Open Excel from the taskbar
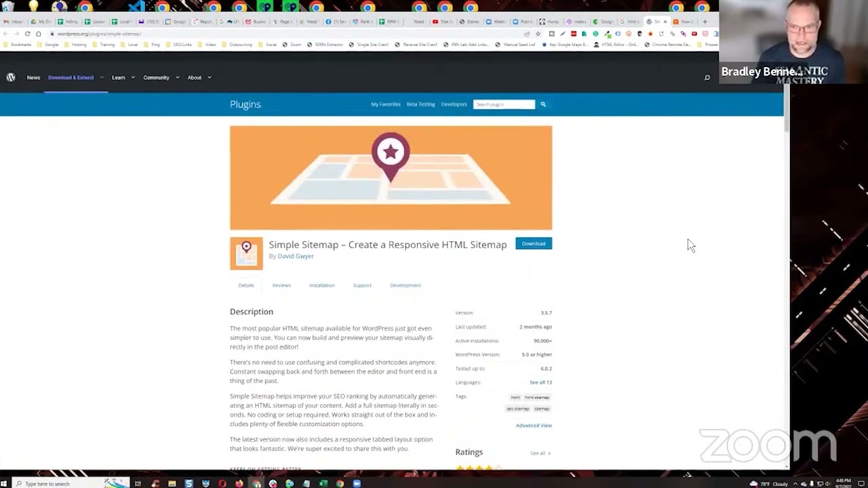868x488 pixels. [x=323, y=483]
